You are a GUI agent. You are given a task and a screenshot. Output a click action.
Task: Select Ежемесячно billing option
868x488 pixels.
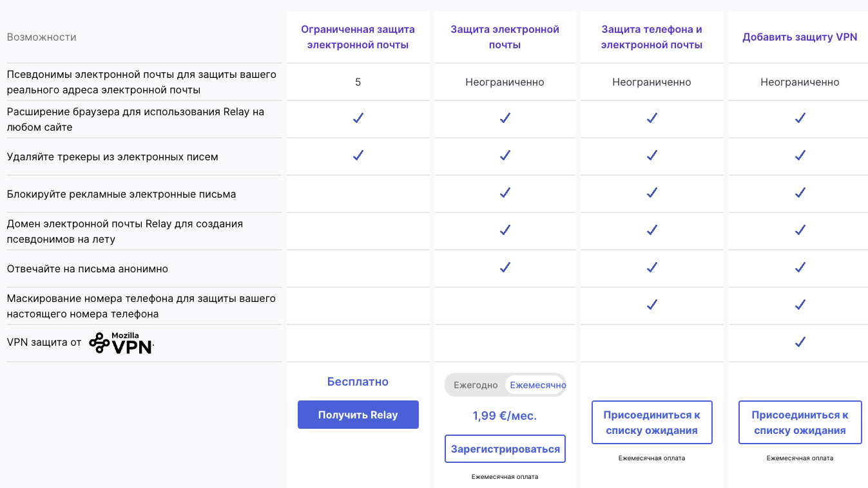pos(537,385)
